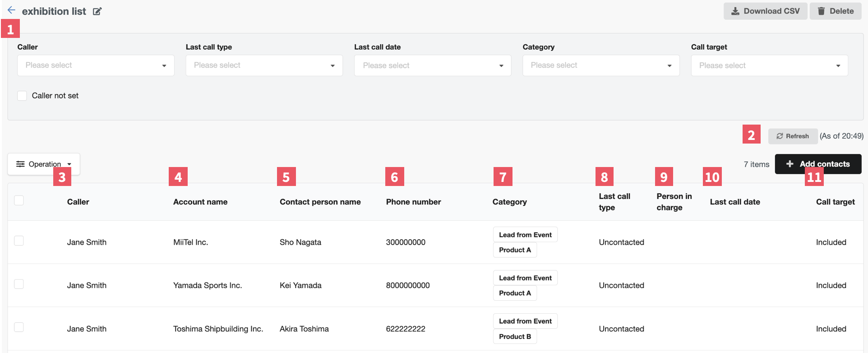Image resolution: width=868 pixels, height=353 pixels.
Task: Click the Caller column header
Action: pyautogui.click(x=78, y=202)
